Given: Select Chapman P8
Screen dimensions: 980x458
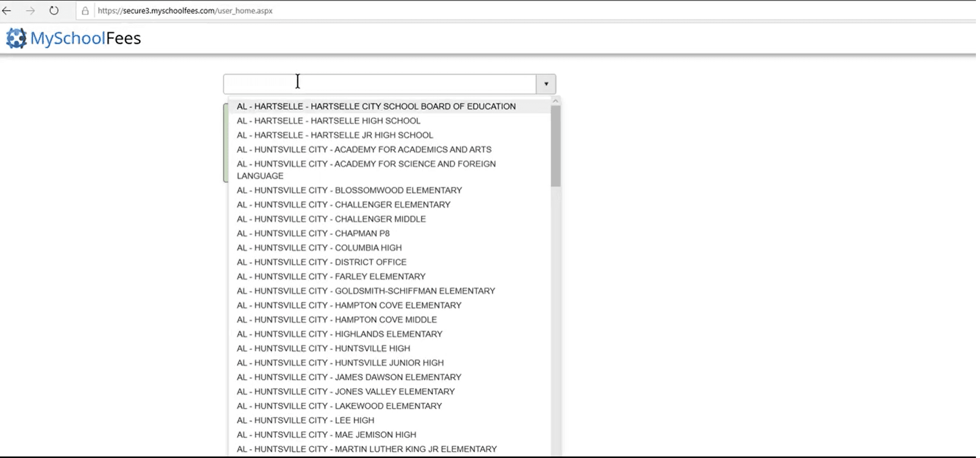Looking at the screenshot, I should click(x=390, y=233).
